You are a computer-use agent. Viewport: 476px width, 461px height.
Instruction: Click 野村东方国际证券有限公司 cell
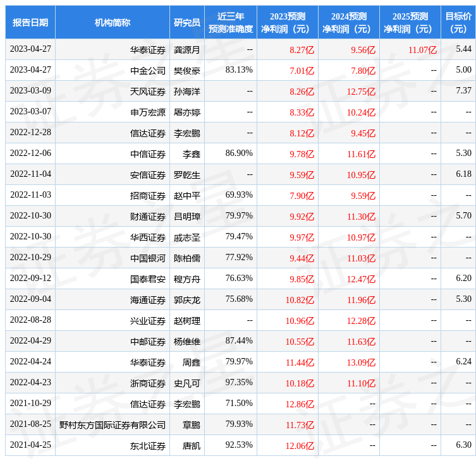[x=113, y=425]
